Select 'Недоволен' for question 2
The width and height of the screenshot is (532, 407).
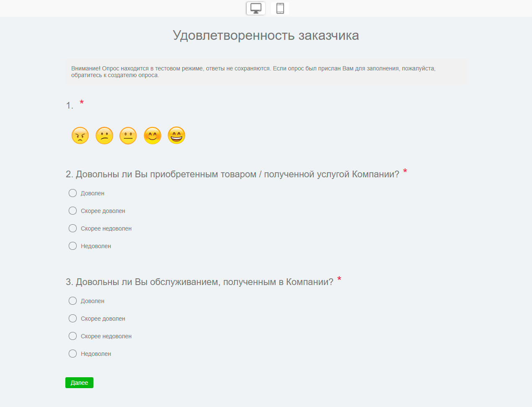pyautogui.click(x=72, y=246)
